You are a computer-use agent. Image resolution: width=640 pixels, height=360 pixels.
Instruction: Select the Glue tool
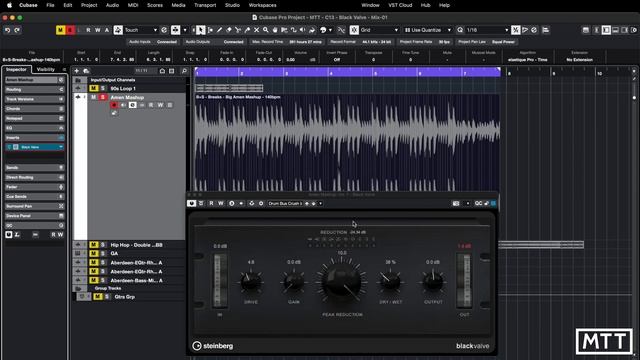pos(247,30)
